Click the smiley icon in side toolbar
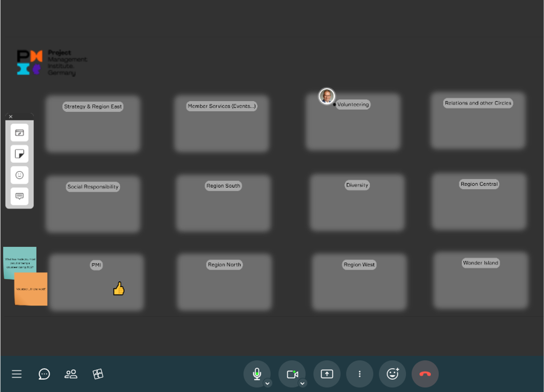This screenshot has height=392, width=544. [x=20, y=175]
